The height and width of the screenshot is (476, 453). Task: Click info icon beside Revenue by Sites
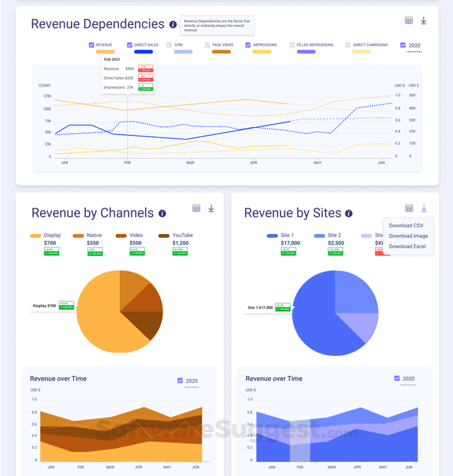pos(349,213)
